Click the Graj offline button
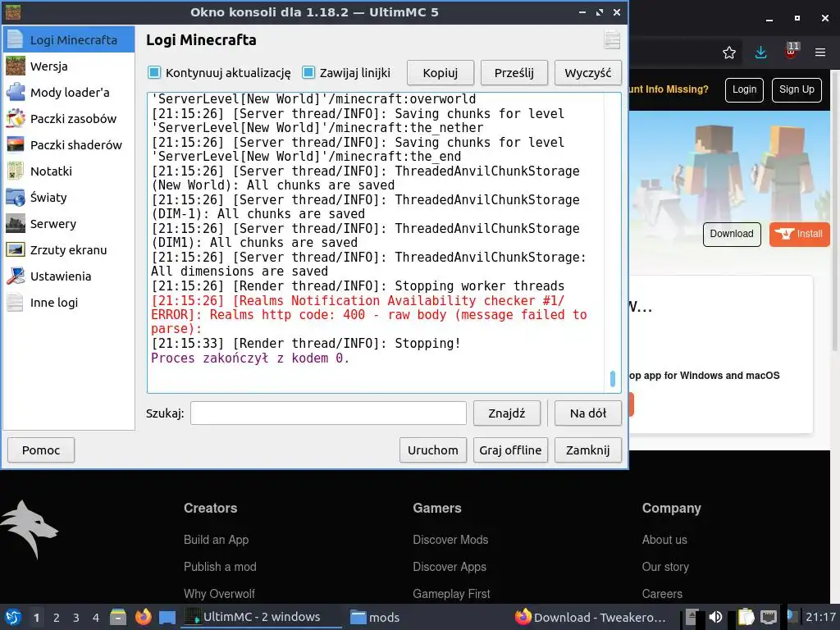This screenshot has width=840, height=630. point(510,450)
